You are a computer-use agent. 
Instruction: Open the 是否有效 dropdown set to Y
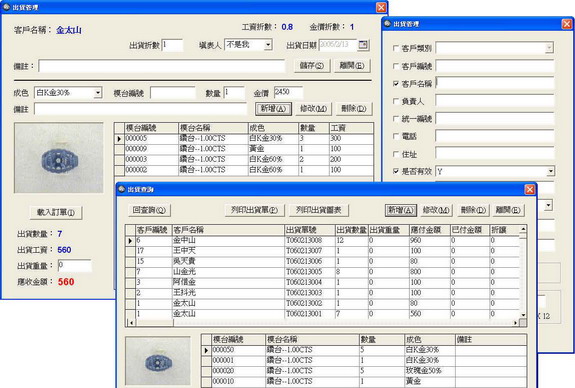coord(550,171)
